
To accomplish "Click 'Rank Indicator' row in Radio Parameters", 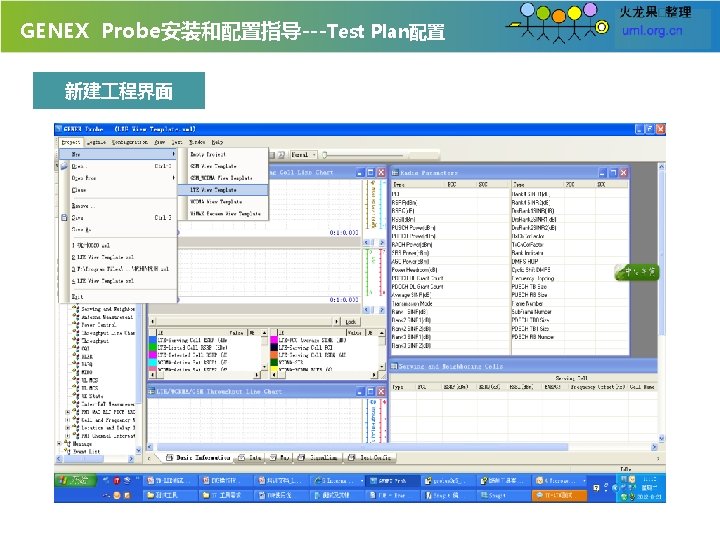I will click(x=570, y=253).
